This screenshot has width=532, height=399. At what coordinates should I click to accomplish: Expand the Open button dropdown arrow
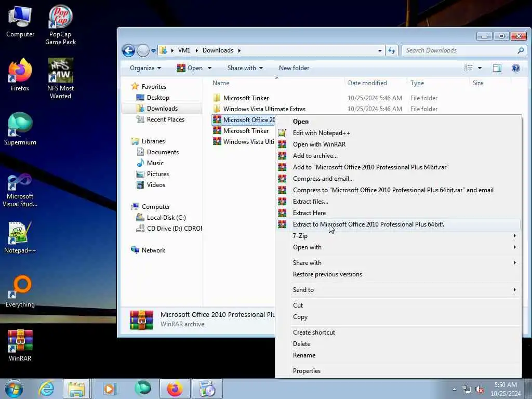tap(210, 68)
